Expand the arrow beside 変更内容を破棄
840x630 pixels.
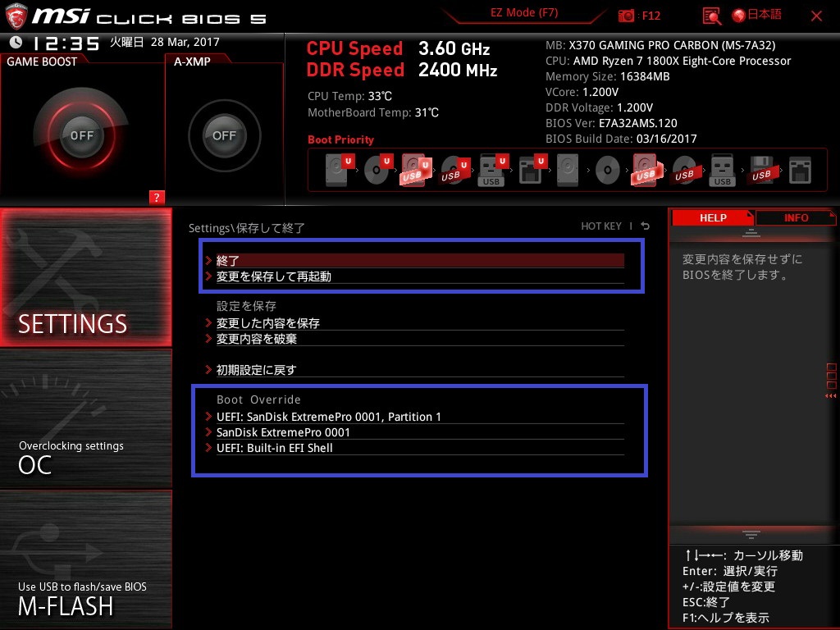point(209,339)
